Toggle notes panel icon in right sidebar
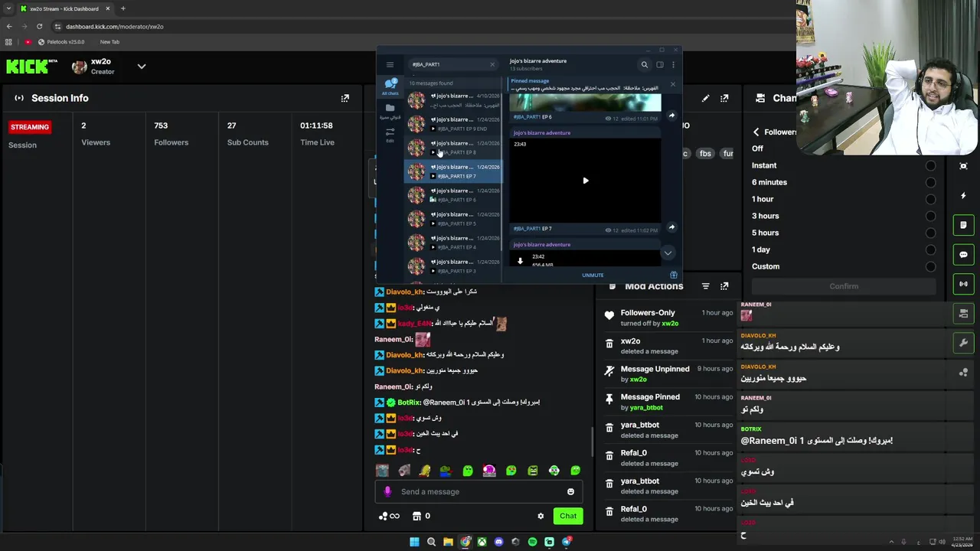 963,225
